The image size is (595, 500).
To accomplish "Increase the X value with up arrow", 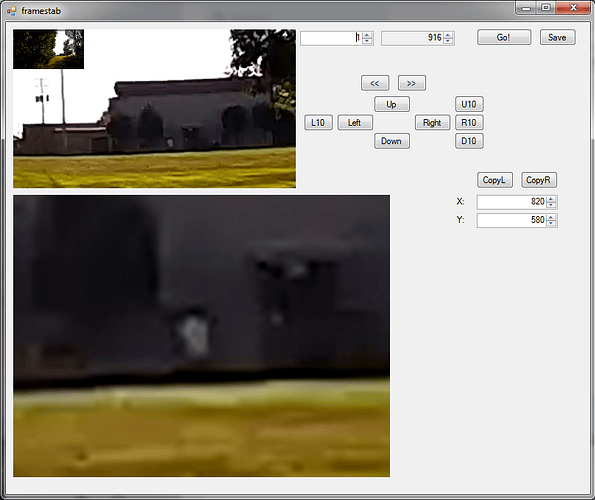I will click(x=551, y=198).
